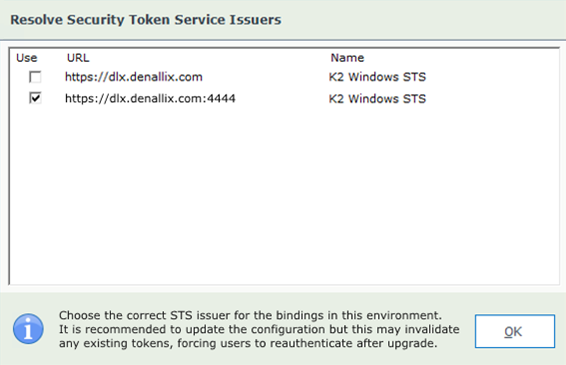Click the Name column header
Screen dimensions: 566x365
click(347, 58)
